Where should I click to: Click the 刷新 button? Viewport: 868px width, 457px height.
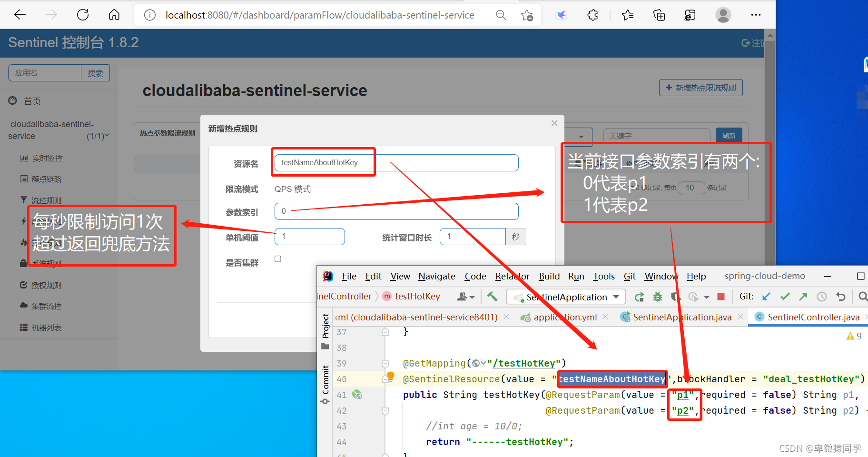tap(729, 136)
